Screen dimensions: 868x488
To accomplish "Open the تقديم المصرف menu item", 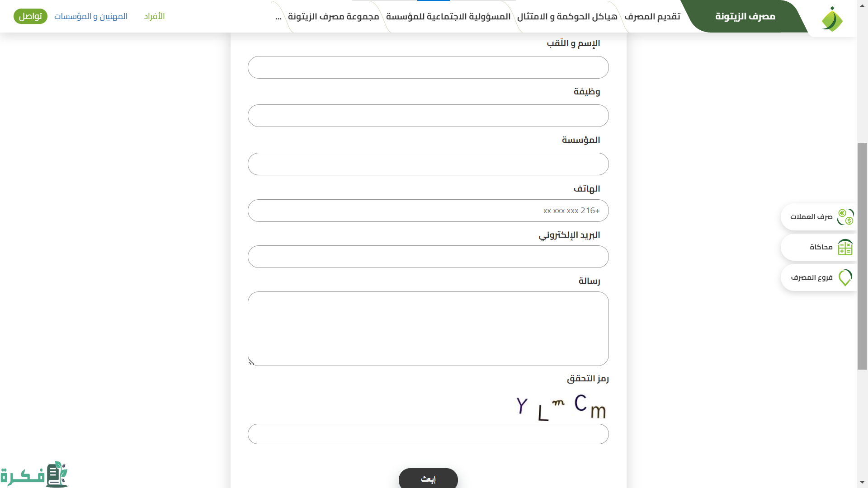I will click(x=652, y=17).
